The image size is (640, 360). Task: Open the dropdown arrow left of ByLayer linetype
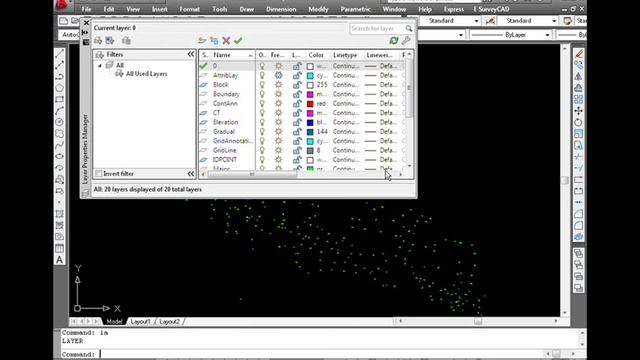tap(461, 35)
